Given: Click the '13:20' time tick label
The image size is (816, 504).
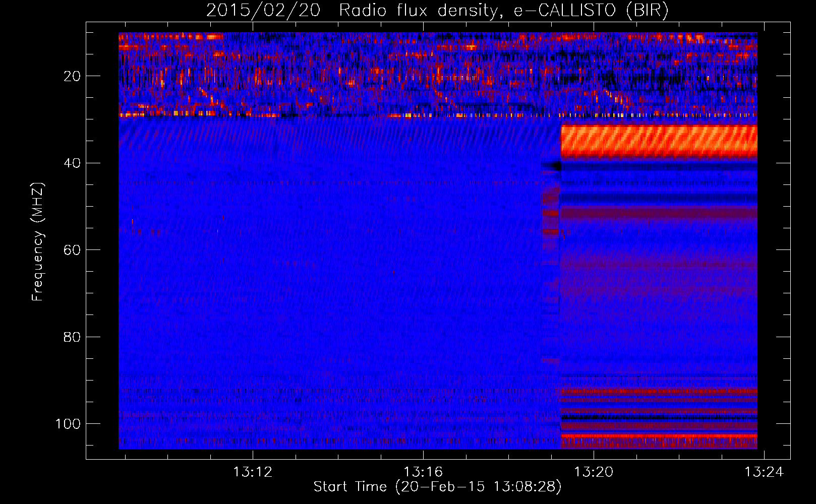Looking at the screenshot, I should tap(594, 472).
